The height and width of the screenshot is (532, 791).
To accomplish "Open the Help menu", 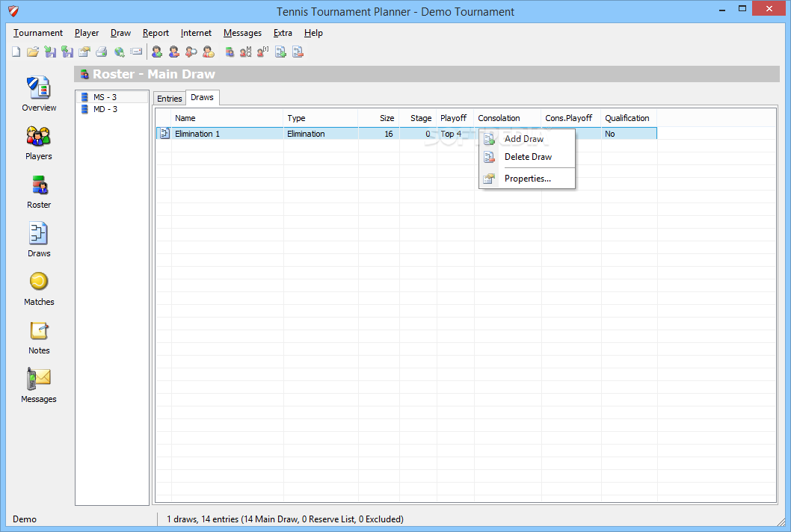I will pos(313,33).
